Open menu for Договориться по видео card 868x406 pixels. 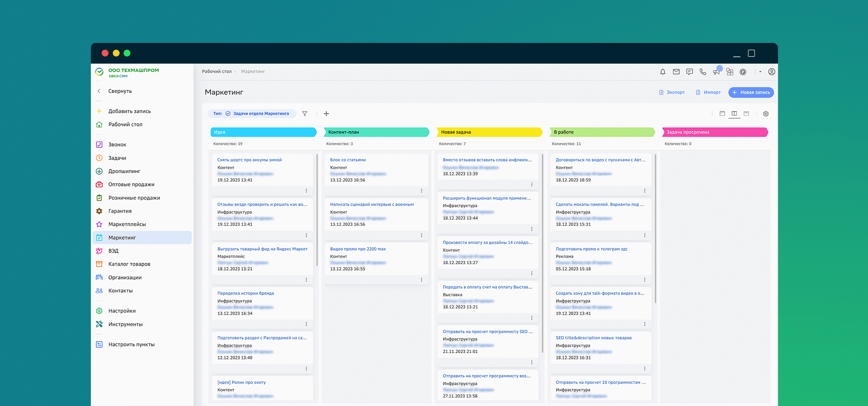[645, 191]
